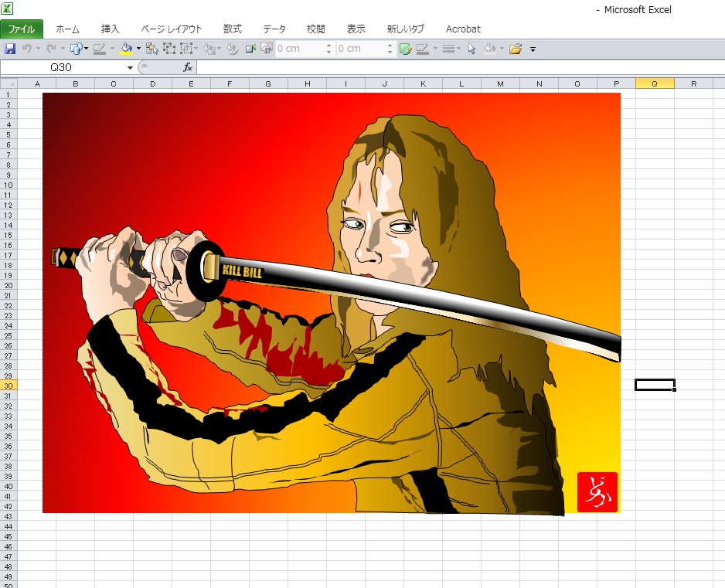Viewport: 725px width, 588px height.
Task: Select column A header
Action: coord(37,83)
